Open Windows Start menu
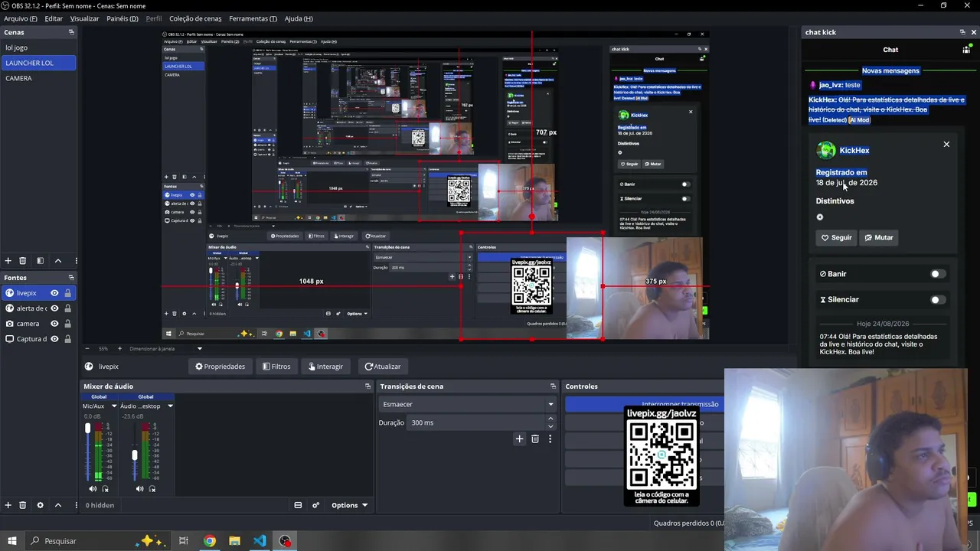The width and height of the screenshot is (980, 551). pos(11,541)
